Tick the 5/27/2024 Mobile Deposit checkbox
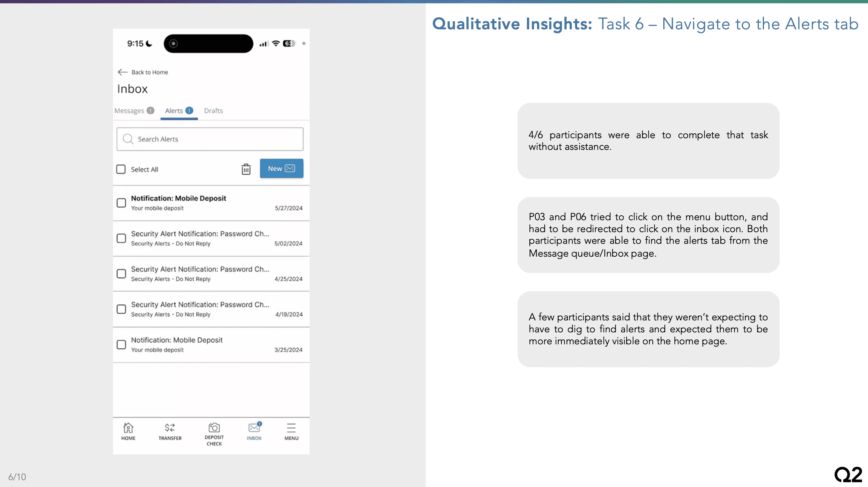The height and width of the screenshot is (487, 868). [x=121, y=203]
